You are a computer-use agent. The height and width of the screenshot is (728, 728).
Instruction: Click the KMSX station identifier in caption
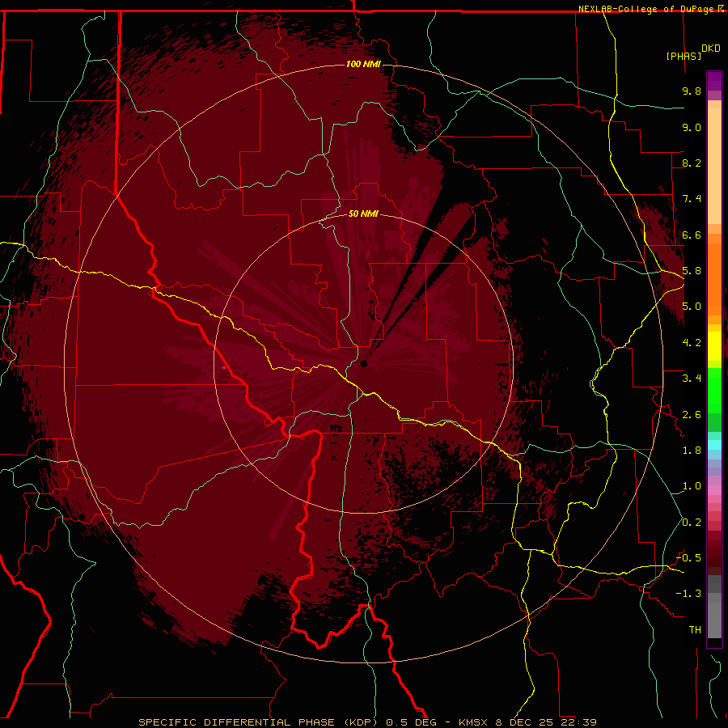click(x=475, y=722)
